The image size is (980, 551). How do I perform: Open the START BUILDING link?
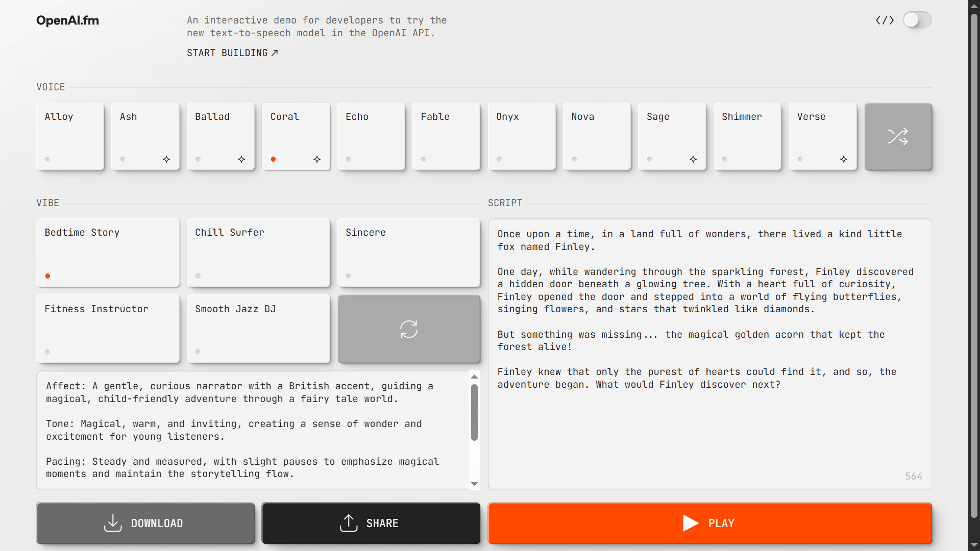pyautogui.click(x=232, y=53)
